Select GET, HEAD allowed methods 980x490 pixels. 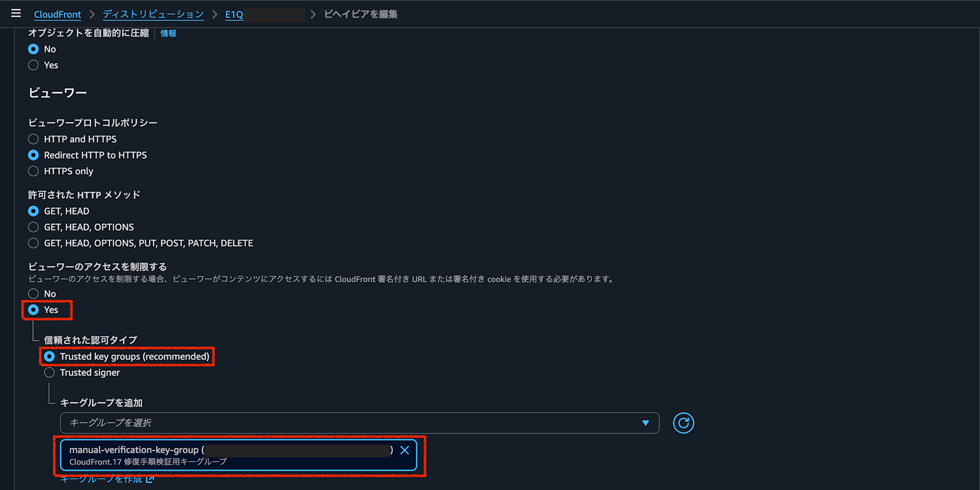33,211
